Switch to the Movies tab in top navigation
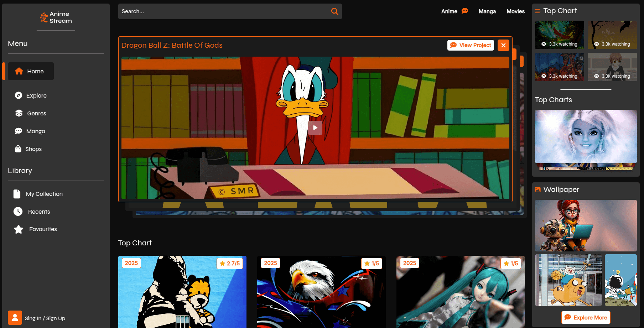Viewport: 644px width, 328px height. (515, 11)
